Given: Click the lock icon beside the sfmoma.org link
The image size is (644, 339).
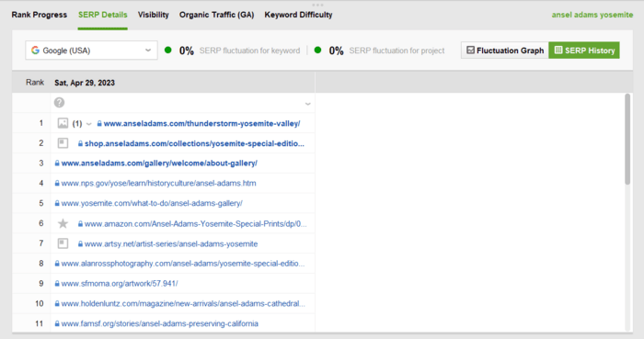Looking at the screenshot, I should point(57,284).
